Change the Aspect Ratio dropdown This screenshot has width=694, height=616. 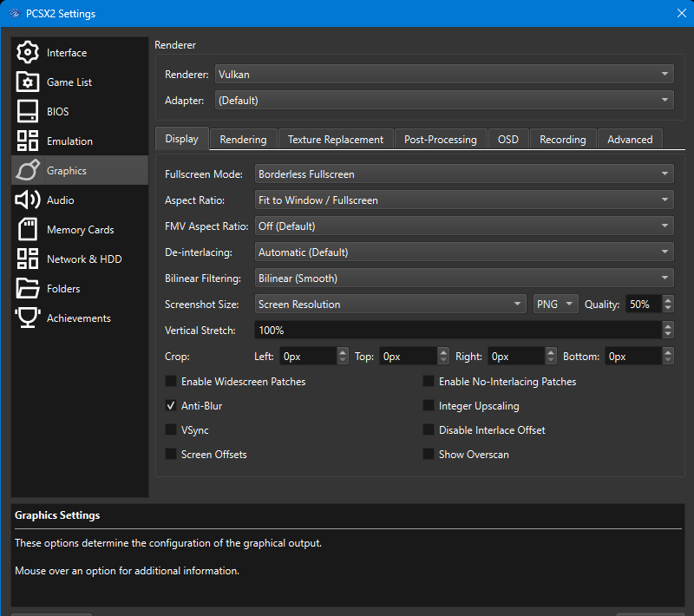(x=464, y=200)
